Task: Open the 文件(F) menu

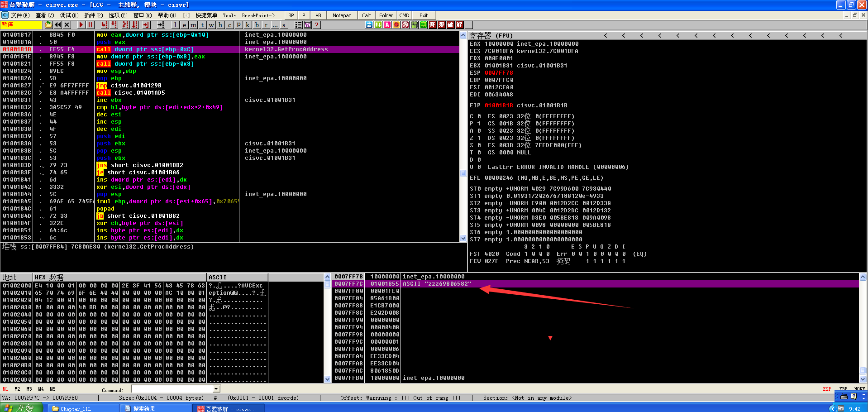Action: click(20, 15)
